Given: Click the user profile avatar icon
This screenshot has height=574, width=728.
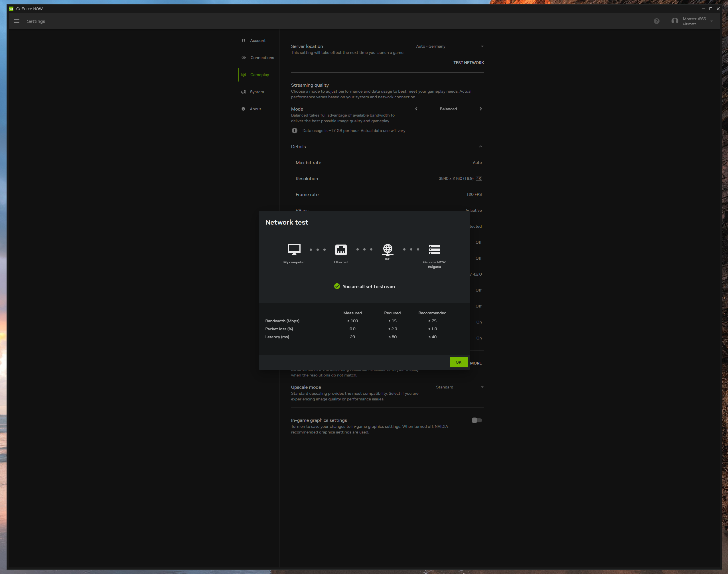Looking at the screenshot, I should tap(675, 21).
